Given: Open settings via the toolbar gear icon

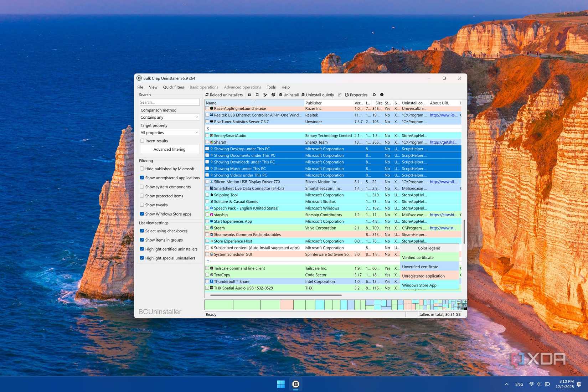Looking at the screenshot, I should tap(374, 95).
